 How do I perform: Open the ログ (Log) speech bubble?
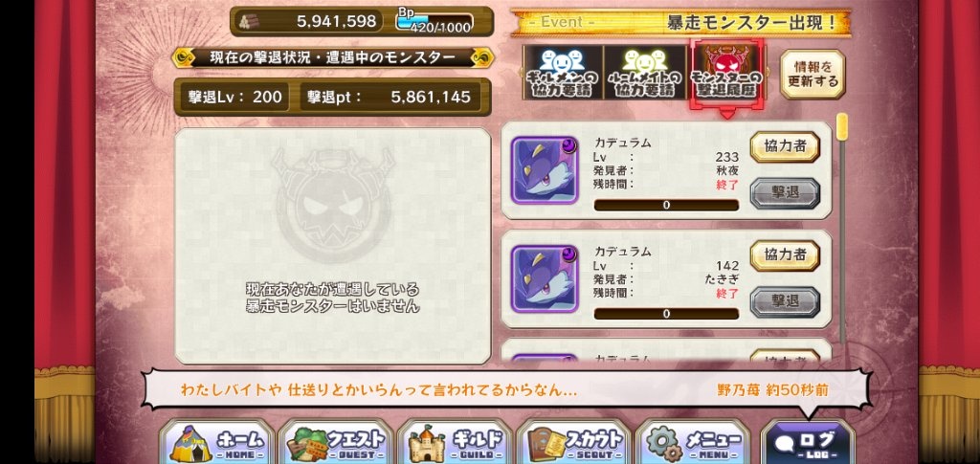808,442
